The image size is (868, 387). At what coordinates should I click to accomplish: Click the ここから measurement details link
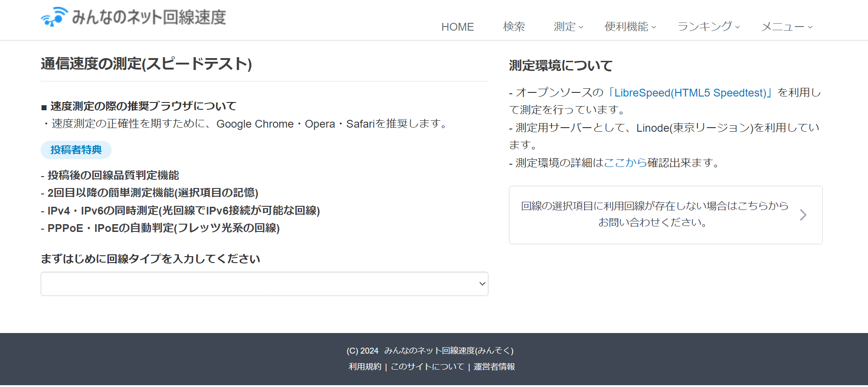[x=625, y=163]
